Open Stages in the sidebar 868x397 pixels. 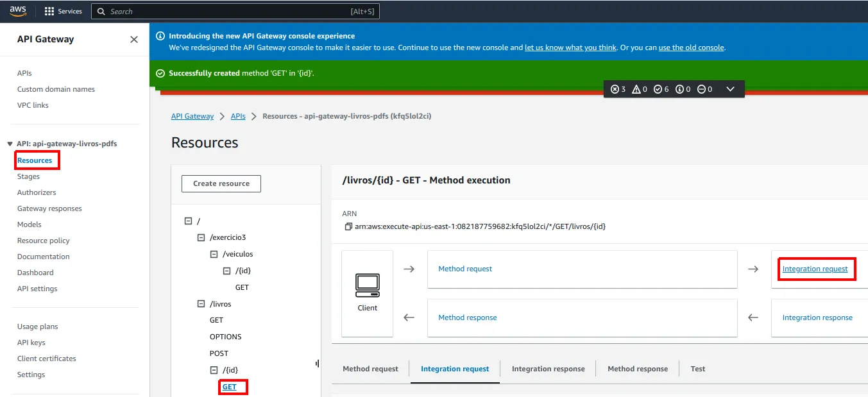(x=28, y=176)
